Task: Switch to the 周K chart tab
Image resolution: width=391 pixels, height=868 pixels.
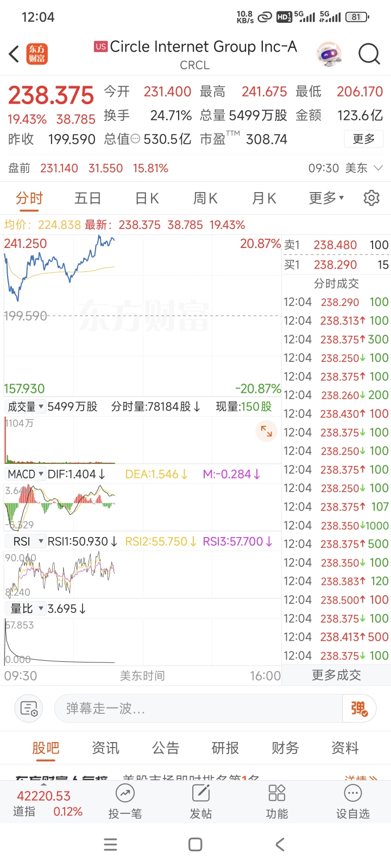Action: coord(205,198)
